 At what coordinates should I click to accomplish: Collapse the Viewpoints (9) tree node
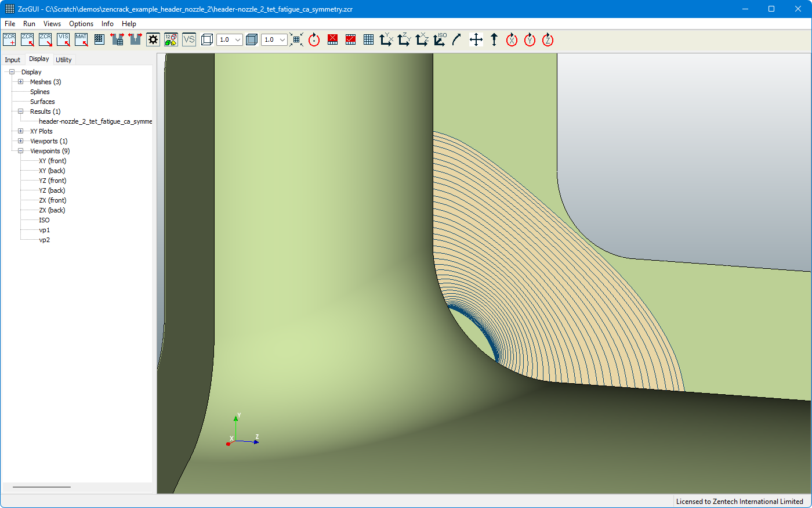[x=20, y=151]
